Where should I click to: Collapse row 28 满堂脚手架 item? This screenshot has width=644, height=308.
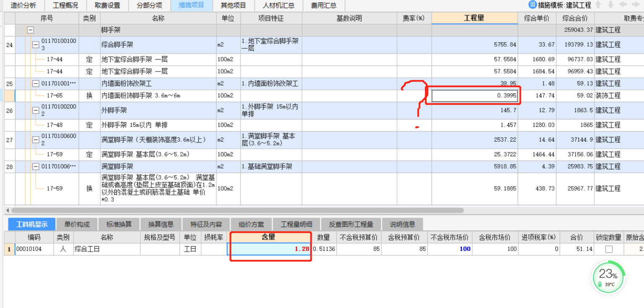coord(36,167)
